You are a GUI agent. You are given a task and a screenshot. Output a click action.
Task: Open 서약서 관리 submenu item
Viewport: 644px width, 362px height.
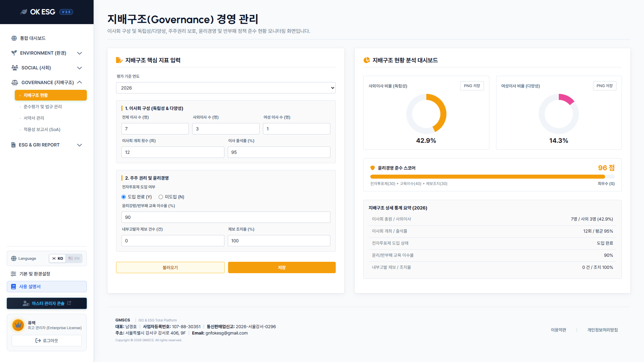[51, 118]
